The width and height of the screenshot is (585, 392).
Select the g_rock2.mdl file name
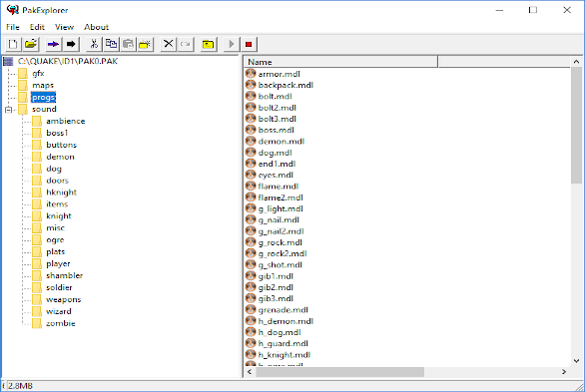283,253
